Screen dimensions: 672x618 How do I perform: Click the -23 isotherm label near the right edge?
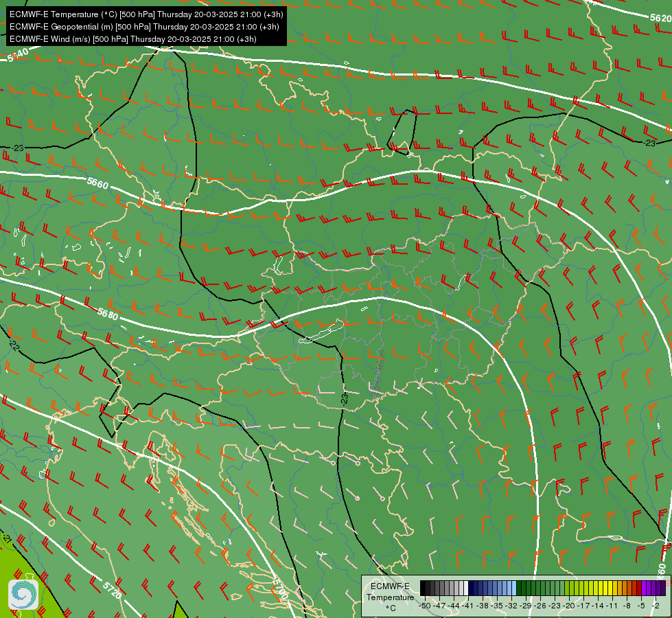(650, 143)
